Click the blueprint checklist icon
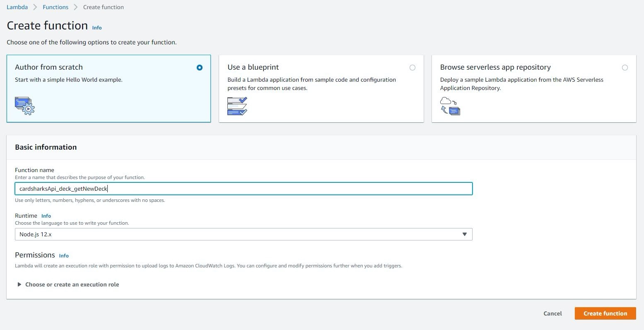The width and height of the screenshot is (644, 330). click(x=237, y=106)
